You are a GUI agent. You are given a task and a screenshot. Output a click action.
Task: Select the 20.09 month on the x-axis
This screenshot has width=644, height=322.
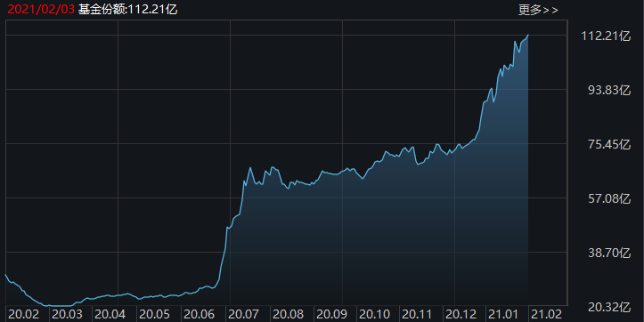click(x=331, y=315)
